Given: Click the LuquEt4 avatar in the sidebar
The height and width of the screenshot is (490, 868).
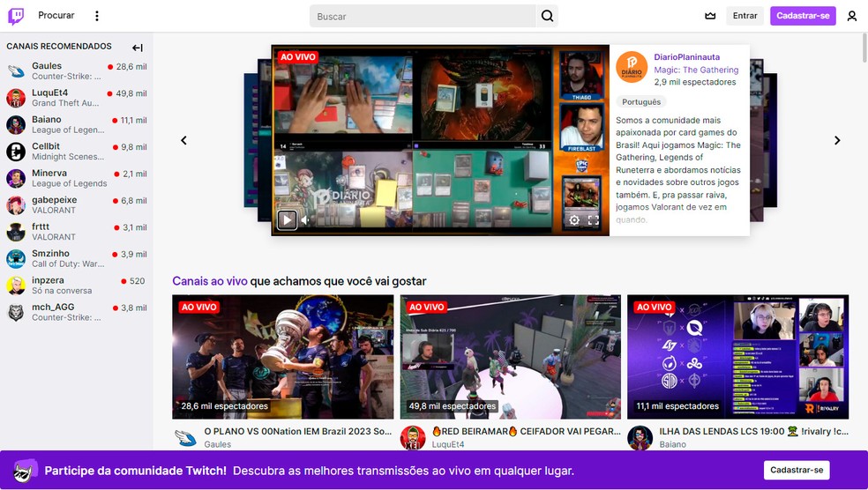Looking at the screenshot, I should click(x=16, y=98).
